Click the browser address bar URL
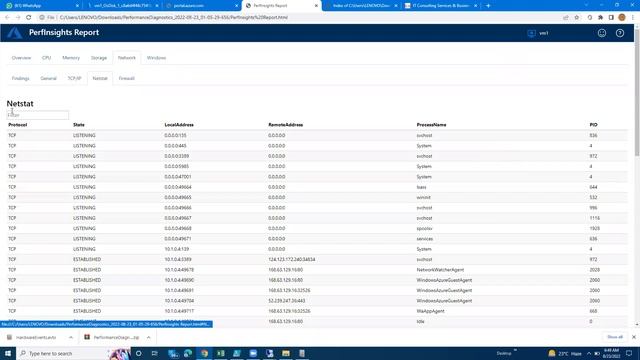This screenshot has width=640, height=360. tap(174, 18)
